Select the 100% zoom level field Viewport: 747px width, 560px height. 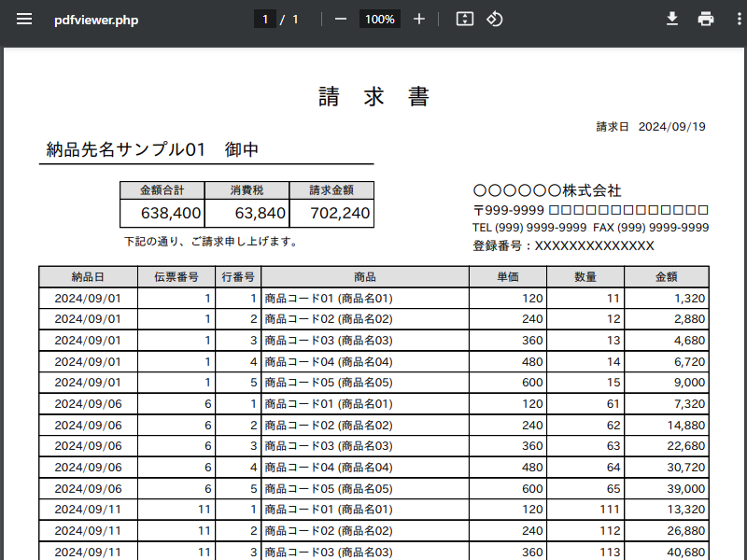[x=380, y=19]
